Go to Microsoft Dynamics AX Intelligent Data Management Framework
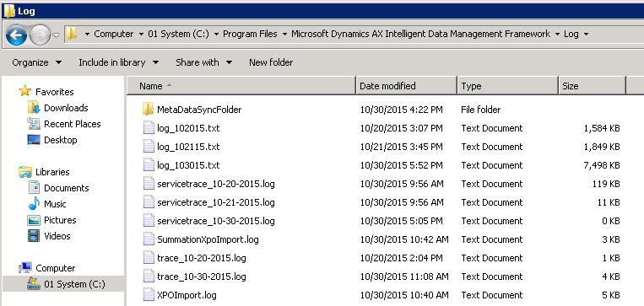The image size is (644, 306). pos(421,34)
